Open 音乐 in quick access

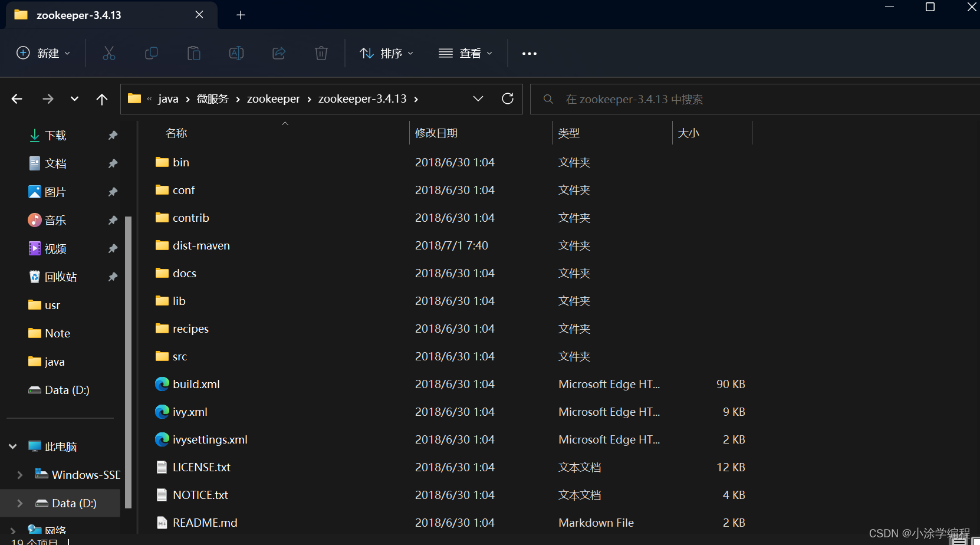[x=56, y=221]
